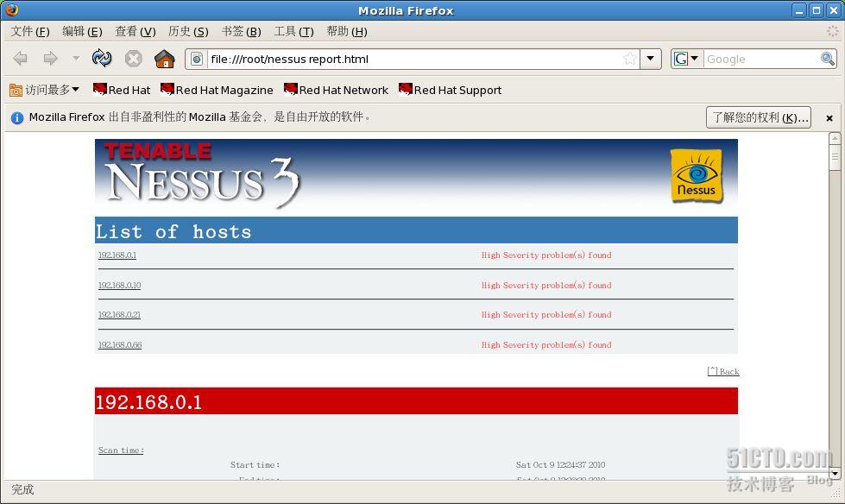Open the Red Hat Support bookmark
This screenshot has height=504, width=845.
tap(450, 90)
